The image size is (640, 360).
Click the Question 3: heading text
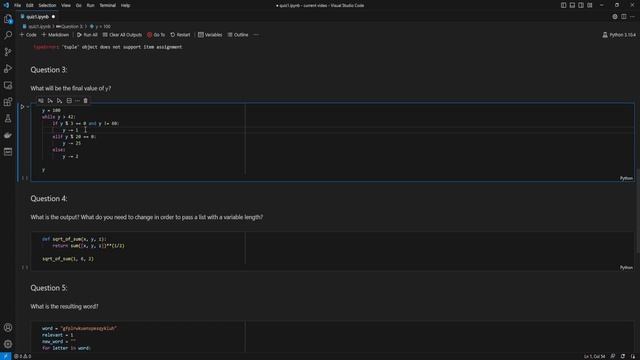49,70
